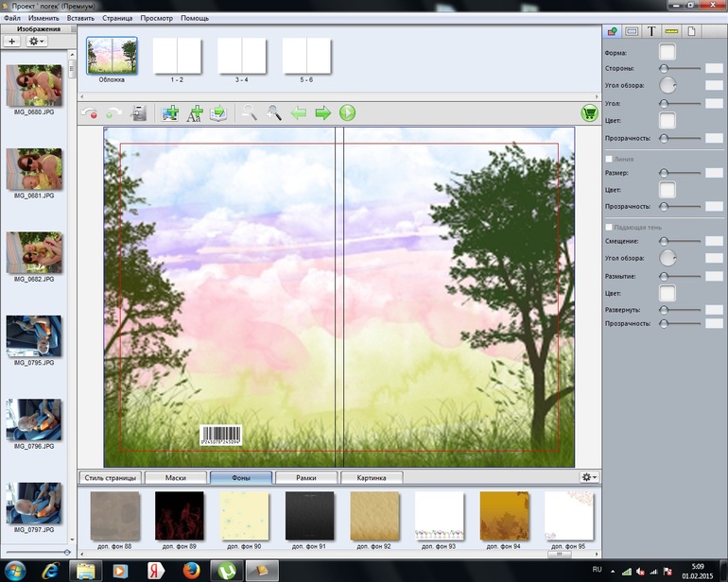This screenshot has height=582, width=728.
Task: Switch to the Маски tab
Action: (175, 478)
